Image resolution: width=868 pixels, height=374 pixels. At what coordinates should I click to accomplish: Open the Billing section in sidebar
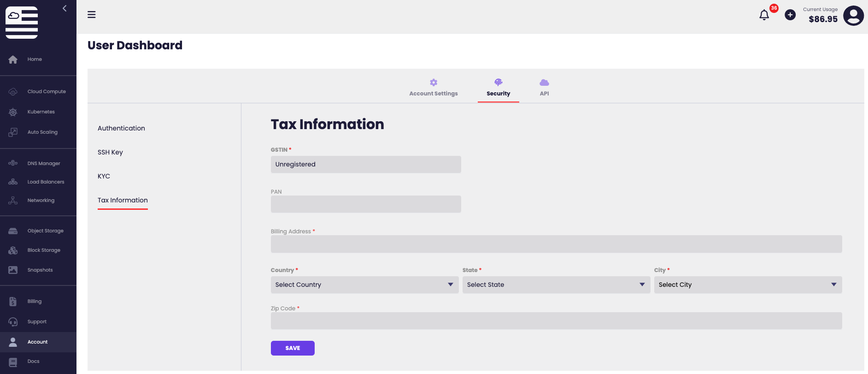tap(34, 302)
